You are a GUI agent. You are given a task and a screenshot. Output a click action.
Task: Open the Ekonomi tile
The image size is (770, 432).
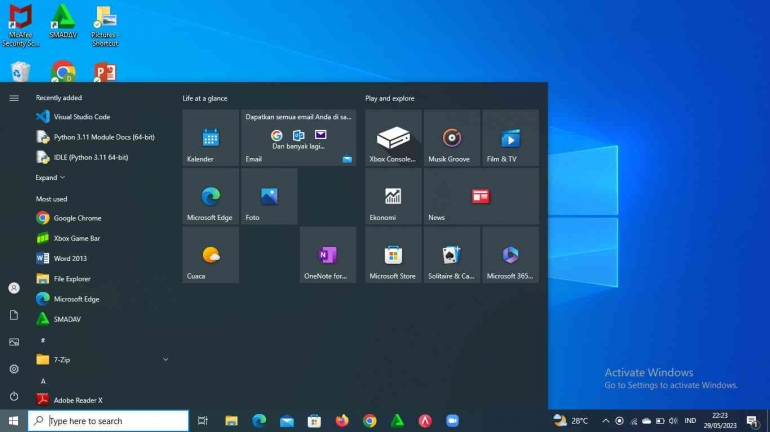393,196
